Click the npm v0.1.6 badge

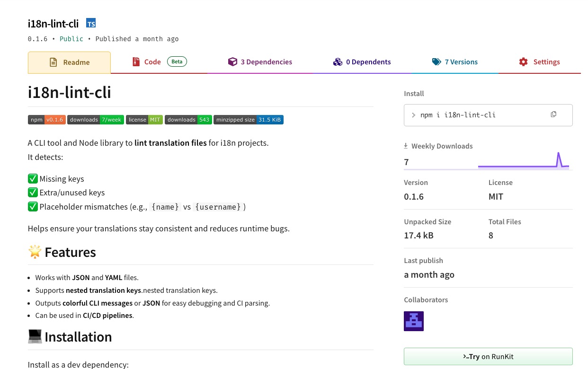click(x=46, y=120)
